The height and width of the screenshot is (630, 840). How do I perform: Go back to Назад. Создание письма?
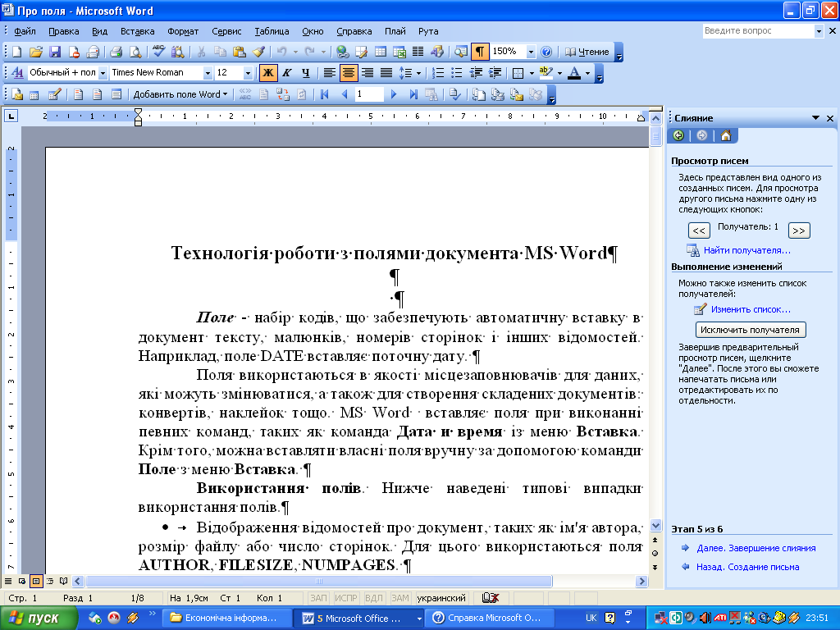747,567
